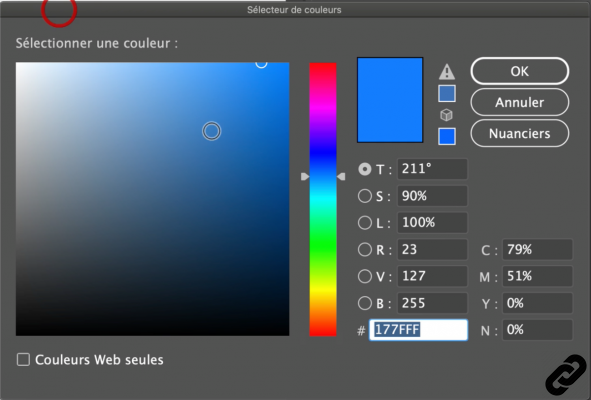Select the in-gamut color swatch below warning

(447, 93)
